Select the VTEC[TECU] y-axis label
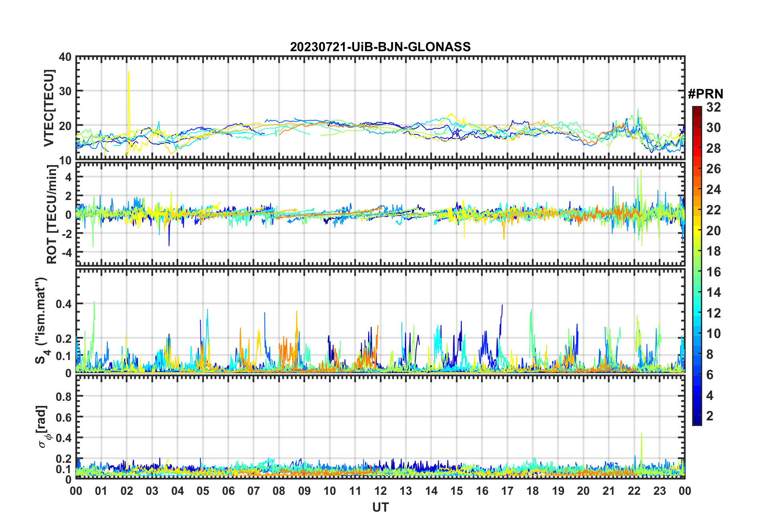Image resolution: width=761 pixels, height=532 pixels. point(49,108)
